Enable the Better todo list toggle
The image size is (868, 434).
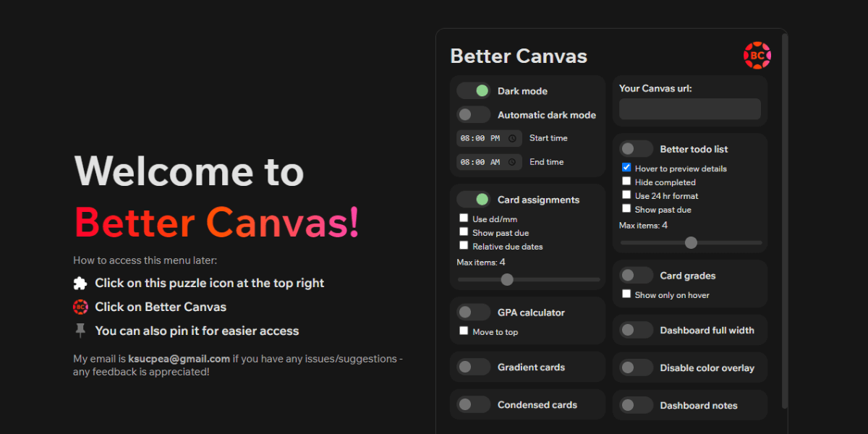click(x=637, y=149)
